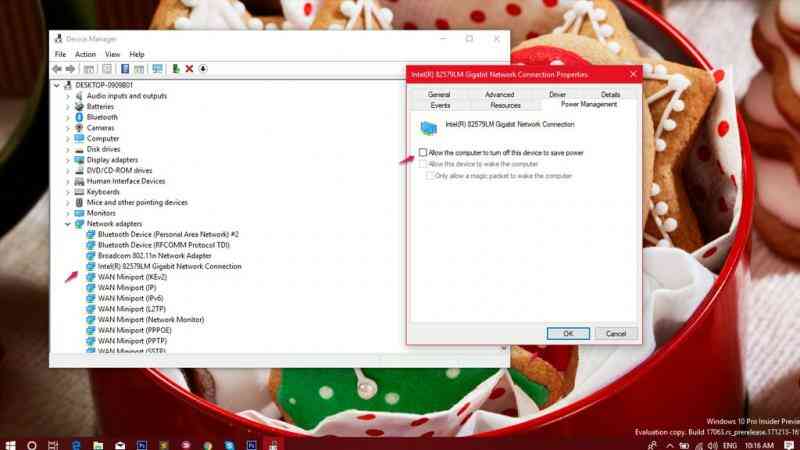Collapse the Network adapters node
Screen dimensions: 800x450
coord(68,224)
